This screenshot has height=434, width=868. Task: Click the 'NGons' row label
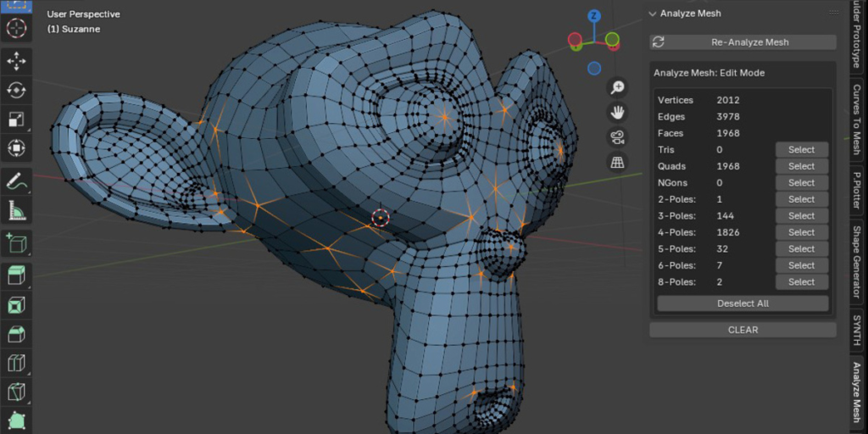point(671,183)
